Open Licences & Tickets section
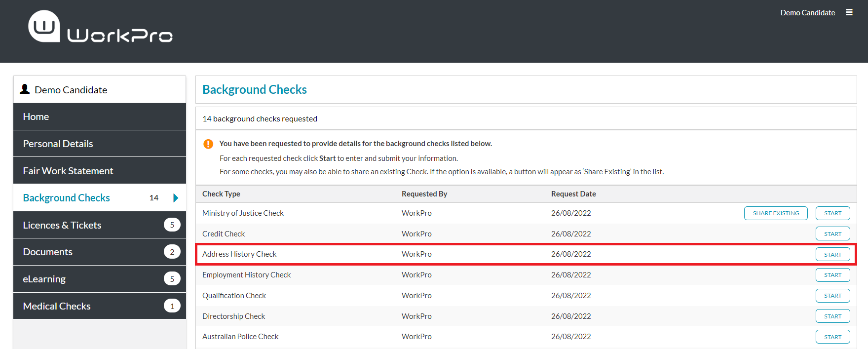Screen dimensions: 868x349 pyautogui.click(x=100, y=225)
